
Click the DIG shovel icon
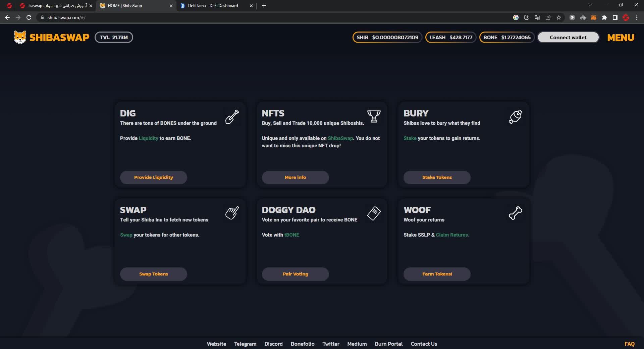pyautogui.click(x=232, y=117)
